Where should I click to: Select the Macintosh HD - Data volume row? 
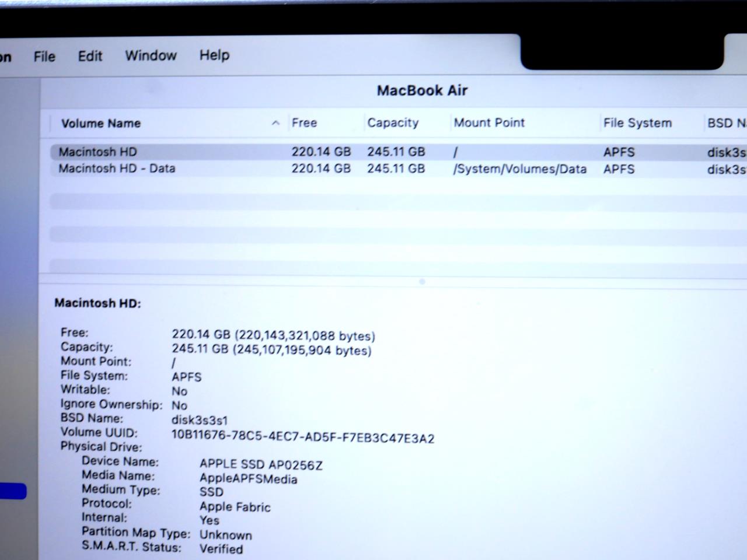(398, 169)
